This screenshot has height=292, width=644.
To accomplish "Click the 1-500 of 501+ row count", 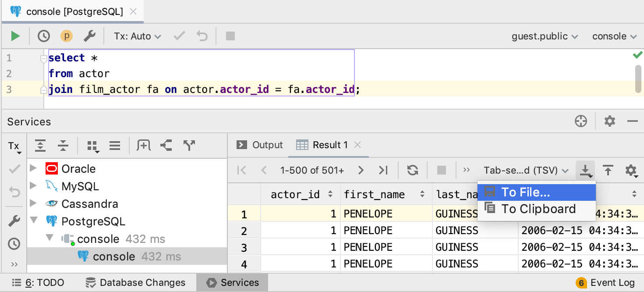I will (312, 170).
